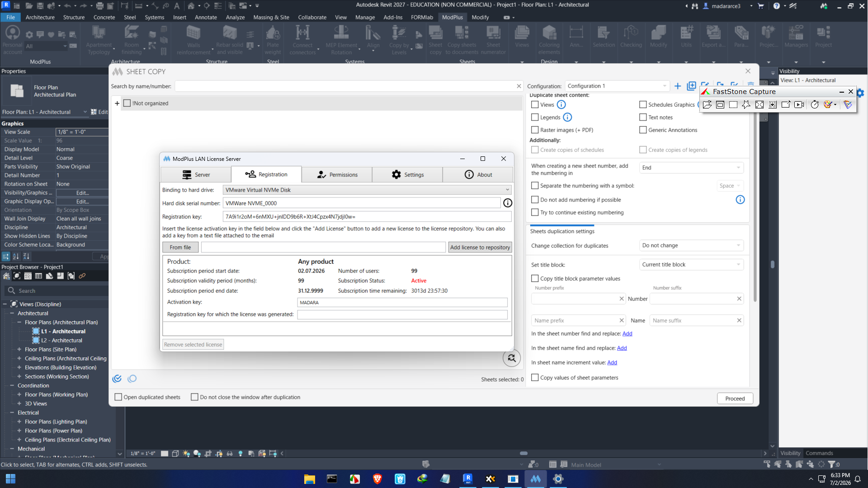Capture rectangular region in FastStone Capture
Image resolution: width=868 pixels, height=488 pixels.
pyautogui.click(x=733, y=104)
